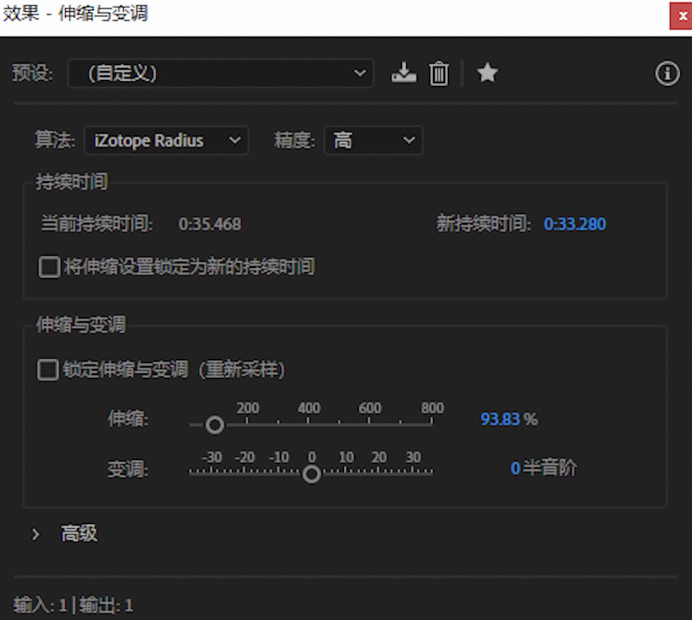Open the 算法 iZotope Radius dropdown
Image resolution: width=692 pixels, height=620 pixels.
pos(166,140)
